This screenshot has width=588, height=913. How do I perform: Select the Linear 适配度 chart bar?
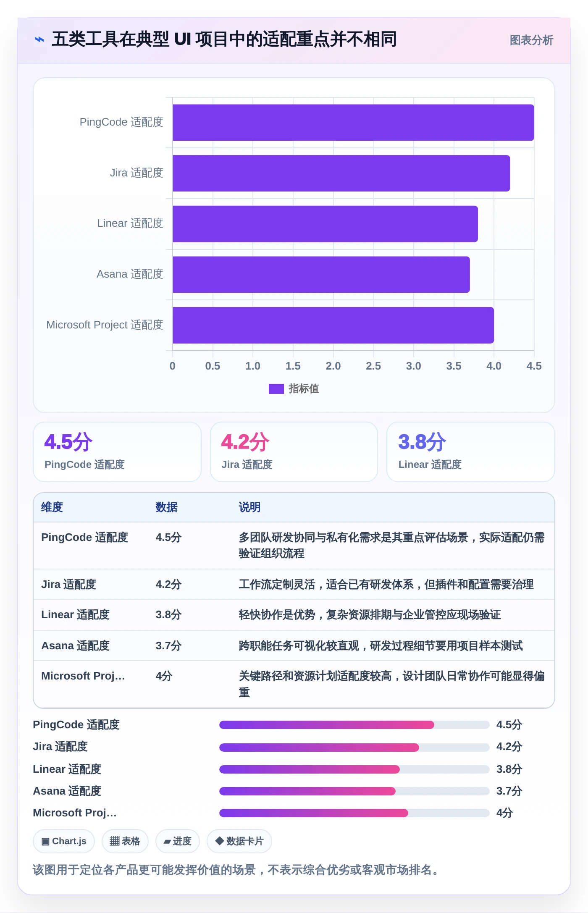[x=325, y=224]
